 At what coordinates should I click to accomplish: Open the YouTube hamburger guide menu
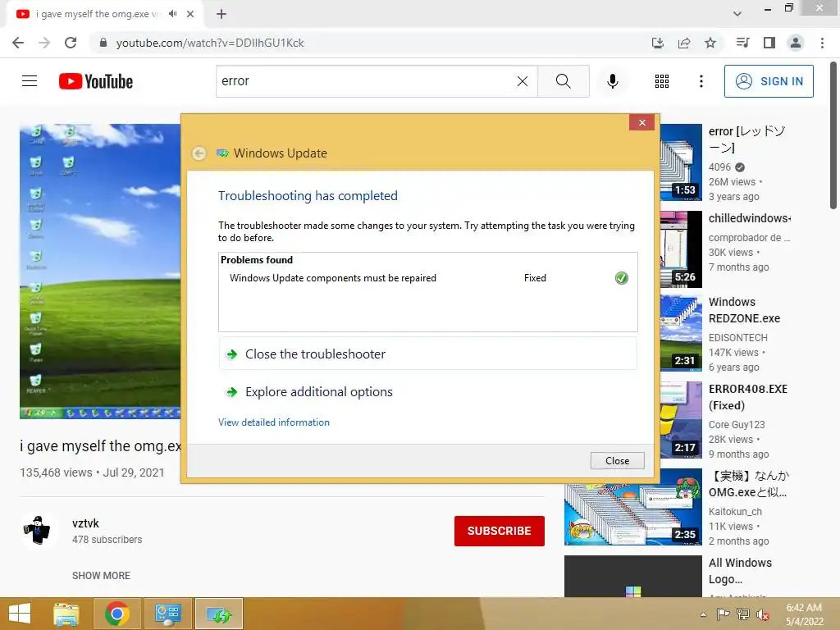pyautogui.click(x=30, y=81)
